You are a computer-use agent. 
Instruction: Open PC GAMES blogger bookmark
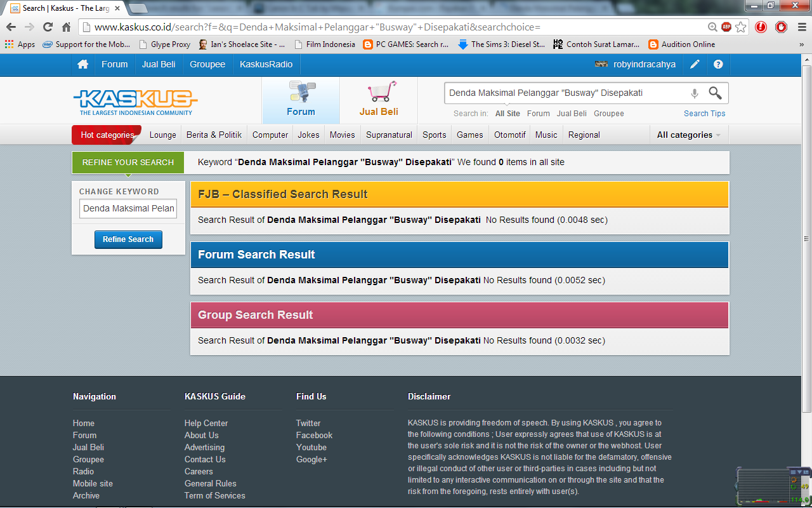click(x=406, y=44)
